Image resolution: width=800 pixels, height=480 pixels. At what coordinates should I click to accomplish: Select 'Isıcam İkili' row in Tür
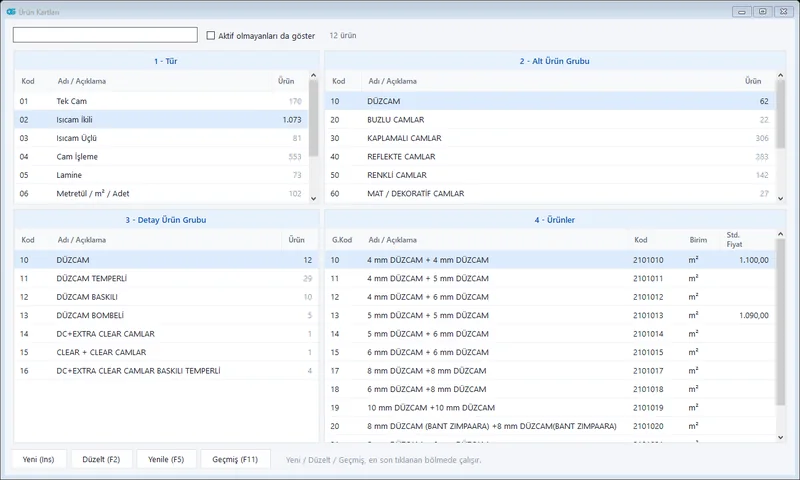161,119
